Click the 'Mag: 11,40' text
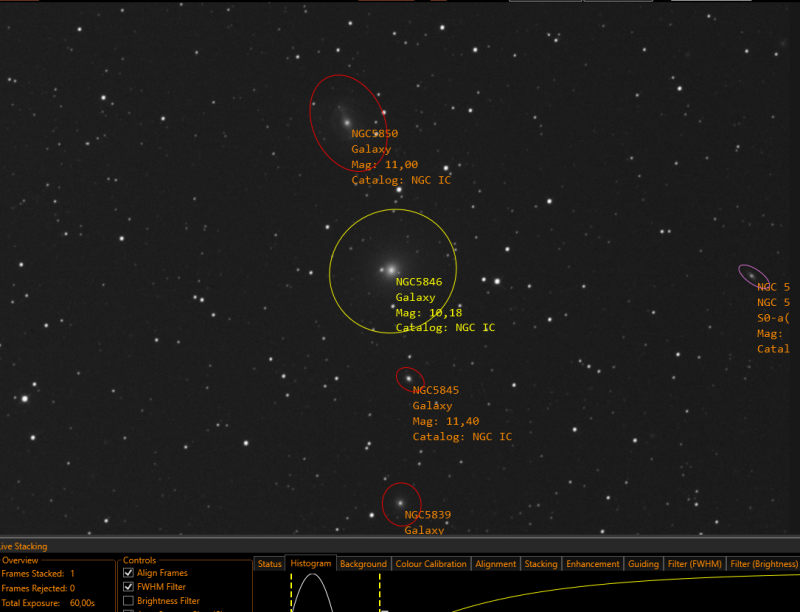 446,421
